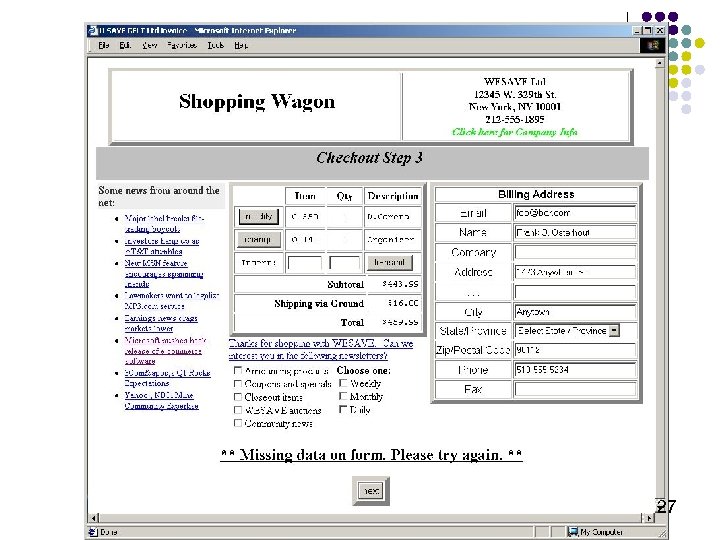
Task: Click the next button below the error message
Action: click(x=371, y=491)
